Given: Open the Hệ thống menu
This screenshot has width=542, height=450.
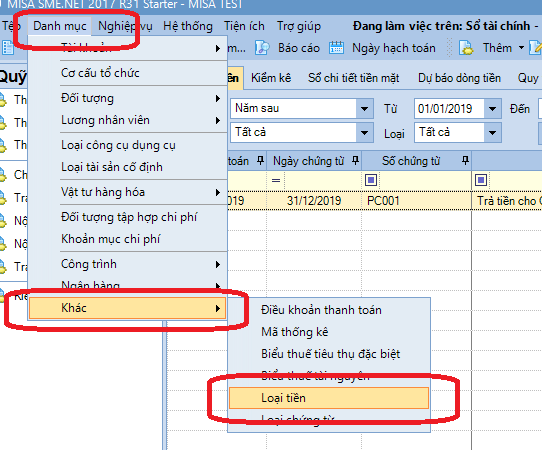Looking at the screenshot, I should tap(188, 26).
